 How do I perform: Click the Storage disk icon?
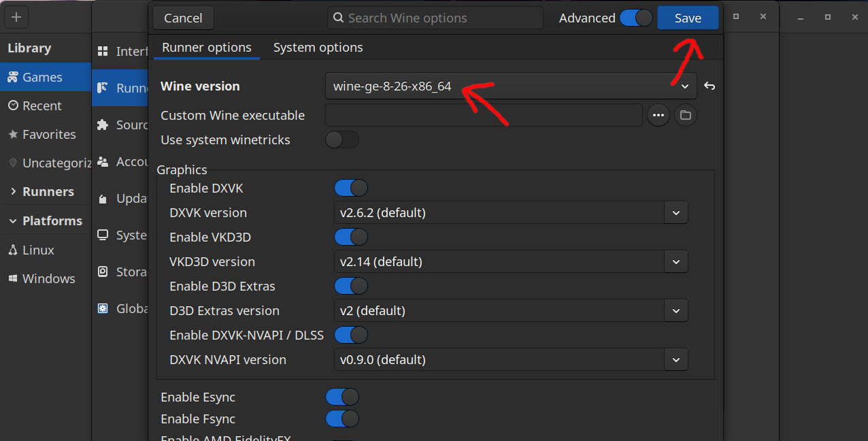(103, 272)
